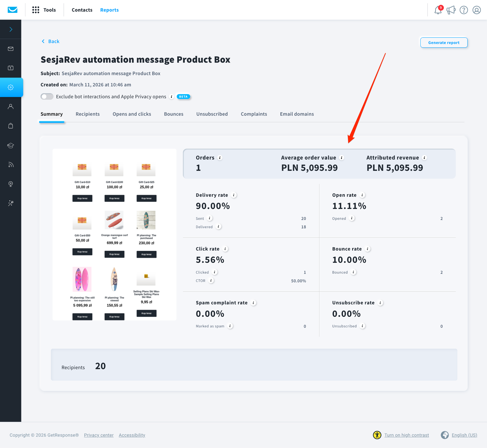
Task: Click info icon next to Attributed revenue
Action: click(x=424, y=158)
